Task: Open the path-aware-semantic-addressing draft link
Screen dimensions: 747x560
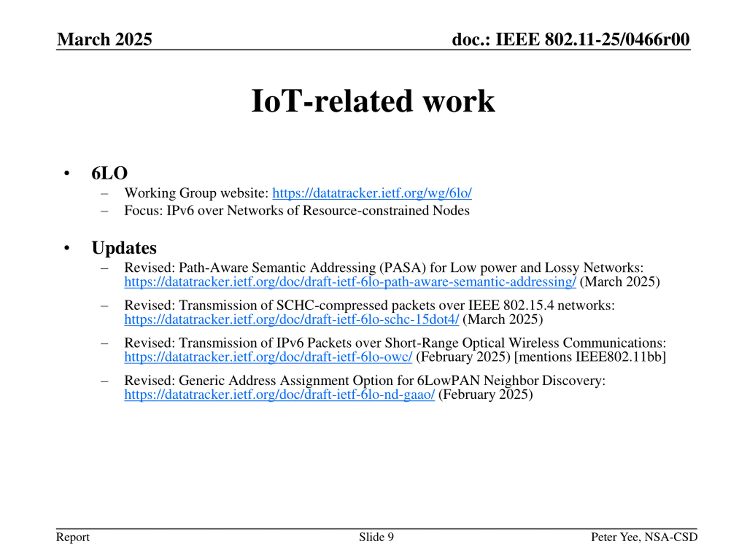Action: coord(350,281)
